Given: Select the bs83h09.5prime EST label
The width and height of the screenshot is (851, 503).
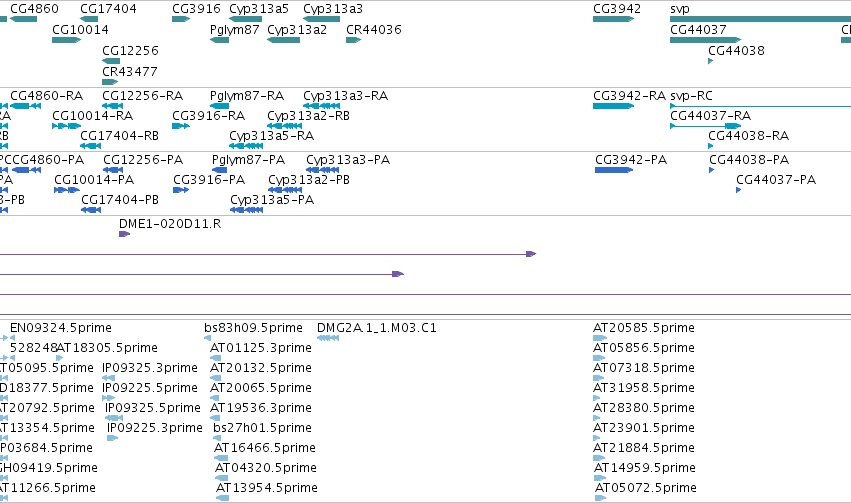Looking at the screenshot, I should [x=253, y=328].
